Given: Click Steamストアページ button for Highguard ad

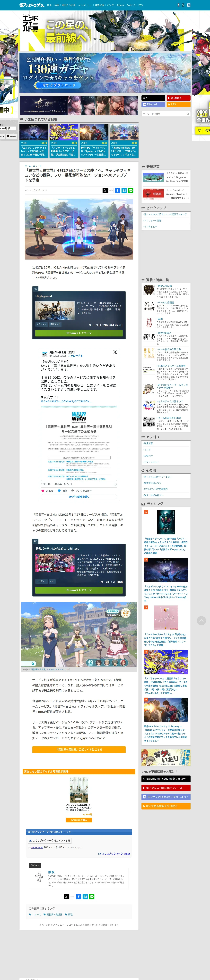Looking at the screenshot, I should pos(79,333).
